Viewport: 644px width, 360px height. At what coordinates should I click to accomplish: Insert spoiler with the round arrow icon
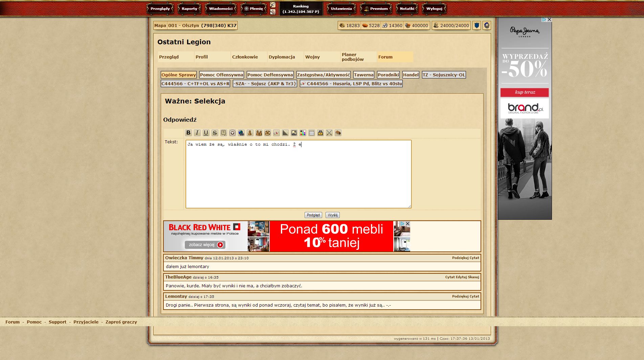pyautogui.click(x=232, y=133)
